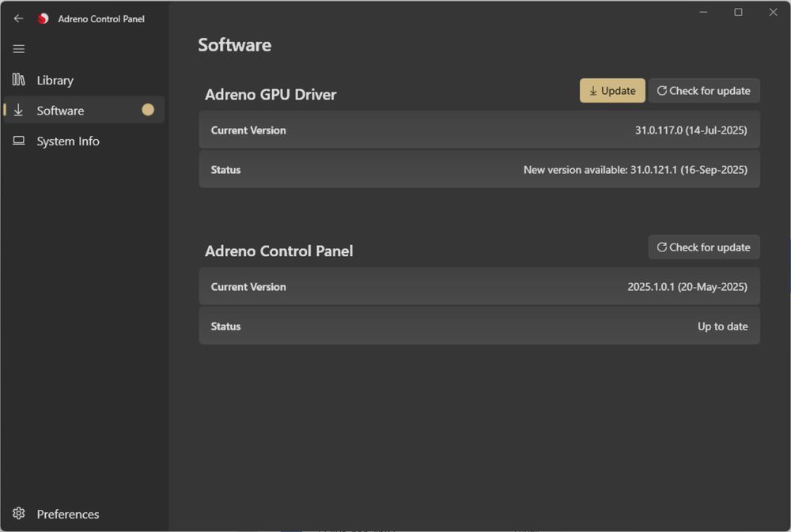791x532 pixels.
Task: Check for update for Adreno Control Panel
Action: (x=704, y=247)
